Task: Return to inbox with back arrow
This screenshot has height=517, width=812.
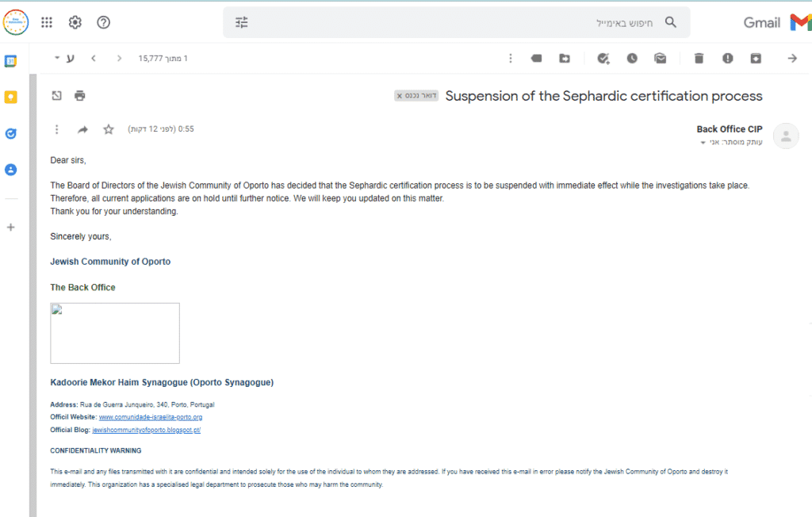Action: click(x=792, y=59)
